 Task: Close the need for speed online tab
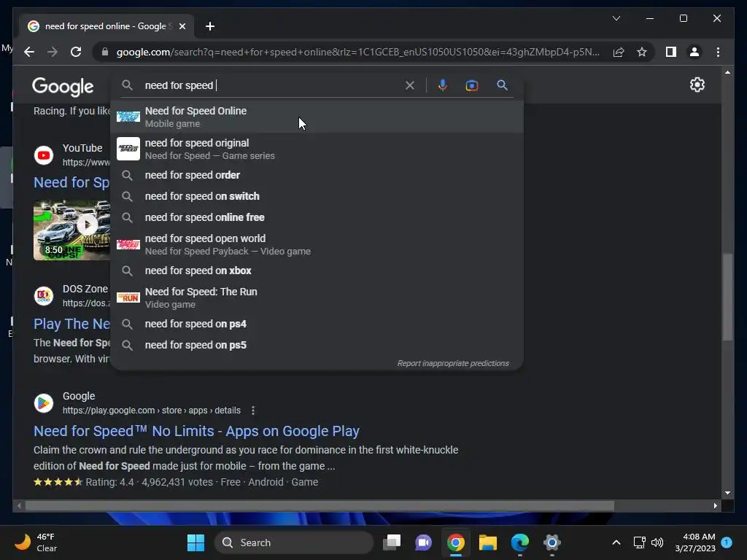click(x=182, y=26)
